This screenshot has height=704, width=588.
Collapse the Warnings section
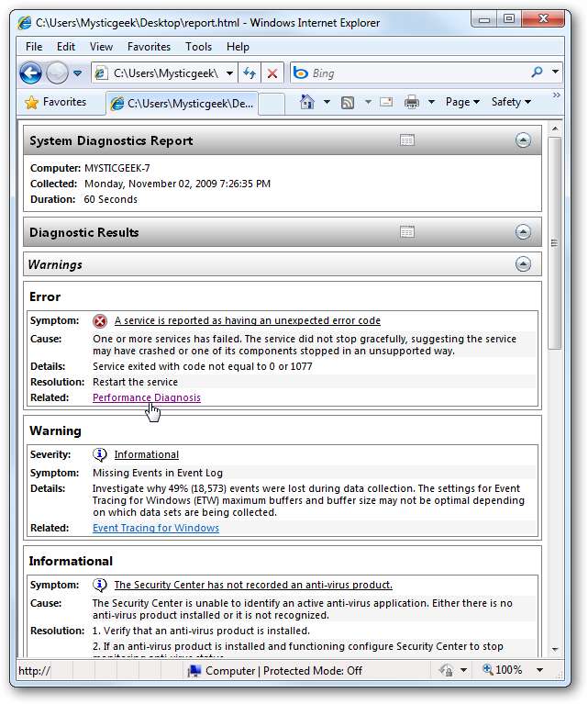pyautogui.click(x=523, y=264)
